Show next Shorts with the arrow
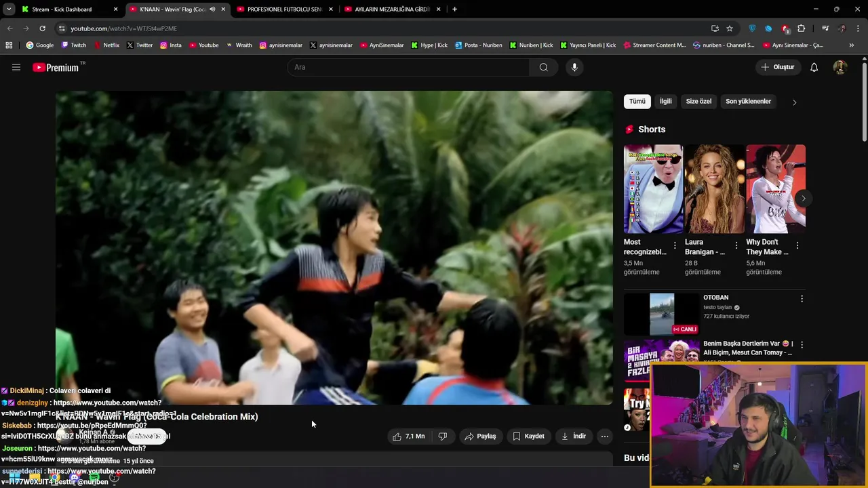This screenshot has width=868, height=488. [803, 199]
